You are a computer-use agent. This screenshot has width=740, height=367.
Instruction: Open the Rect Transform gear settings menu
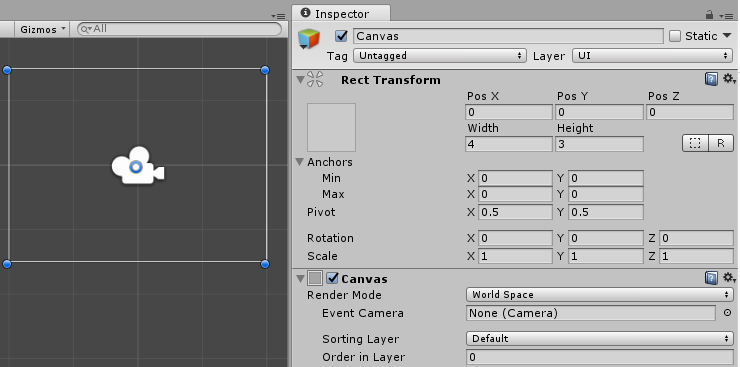click(x=729, y=79)
